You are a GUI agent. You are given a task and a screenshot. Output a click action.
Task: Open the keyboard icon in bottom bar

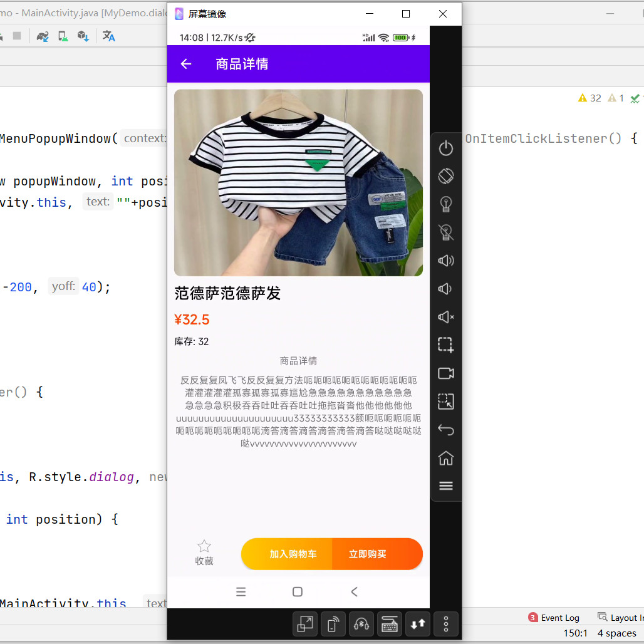click(390, 625)
